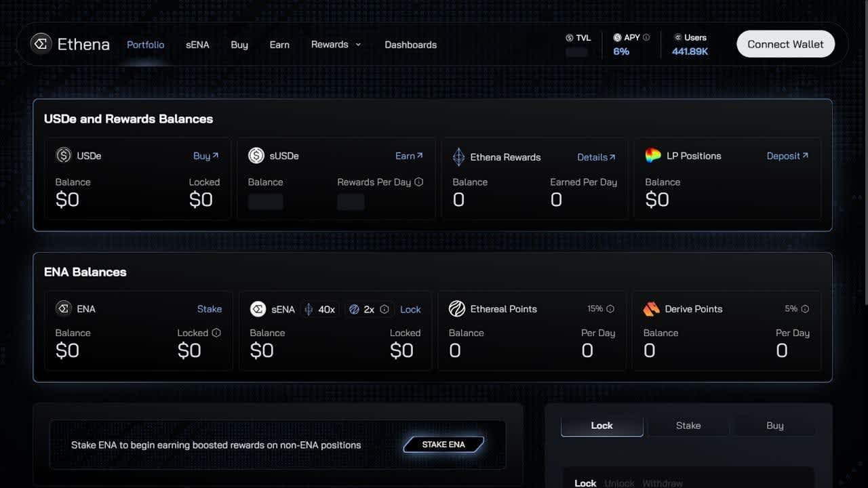Click the Derive Points label
Viewport: 868px width, 488px height.
pyautogui.click(x=694, y=309)
